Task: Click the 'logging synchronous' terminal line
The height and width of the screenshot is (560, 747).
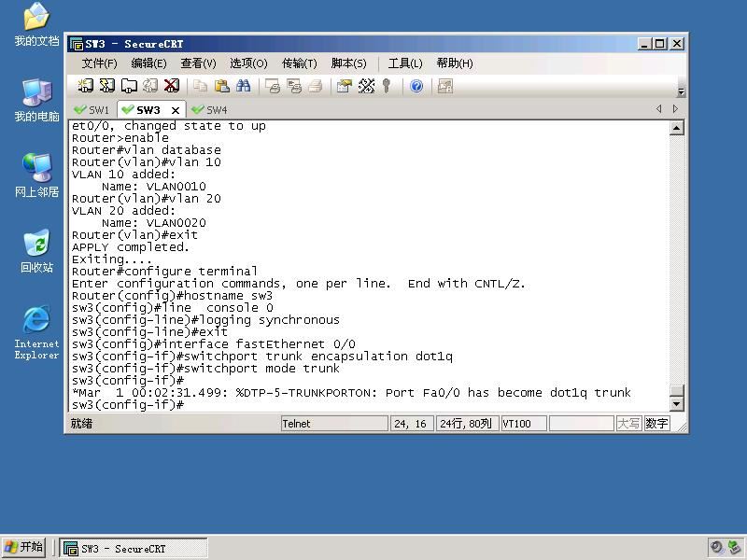Action: (205, 320)
